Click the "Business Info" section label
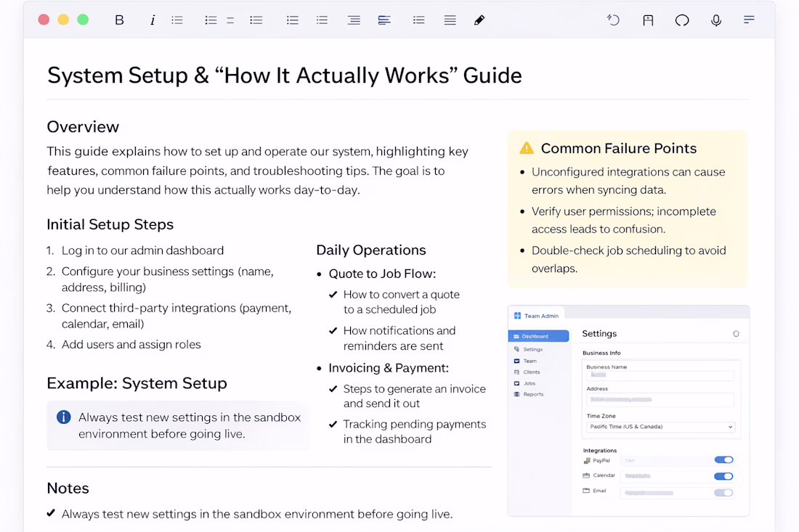The image size is (799, 532). tap(601, 353)
